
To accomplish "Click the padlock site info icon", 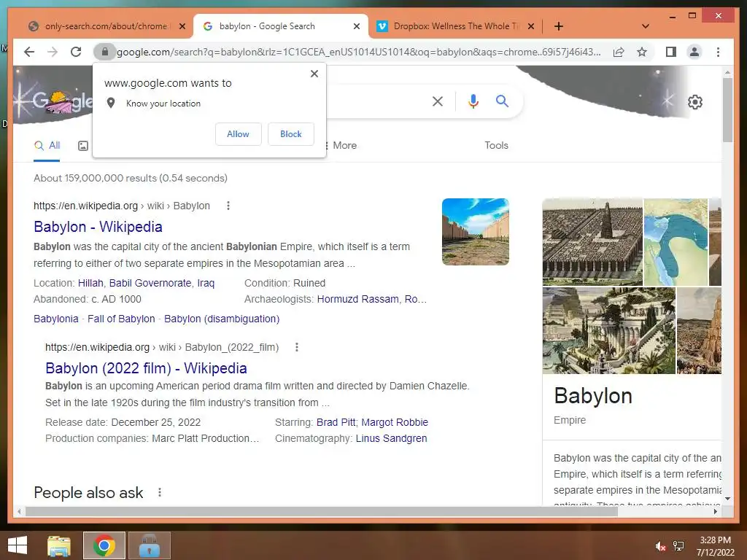I will pos(105,52).
